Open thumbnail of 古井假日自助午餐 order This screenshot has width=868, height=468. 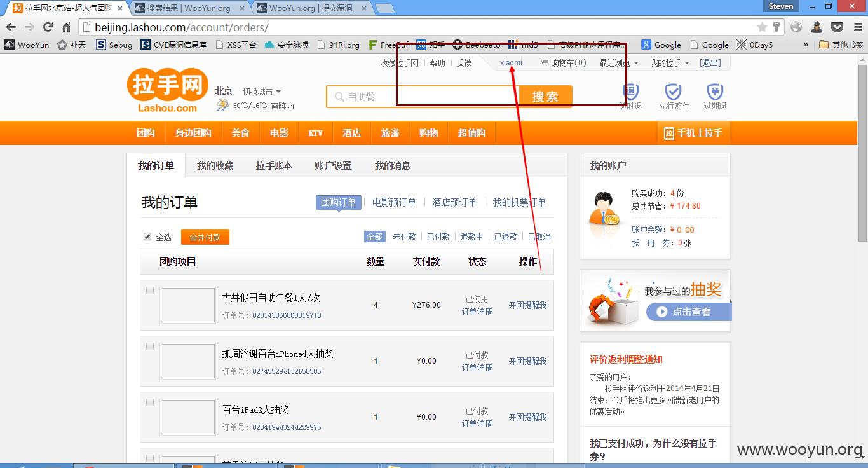pos(187,305)
